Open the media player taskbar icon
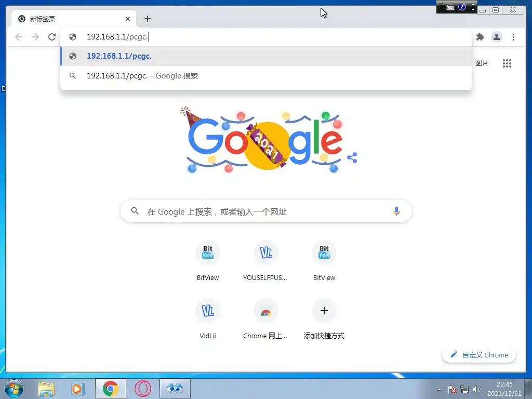 coord(77,389)
